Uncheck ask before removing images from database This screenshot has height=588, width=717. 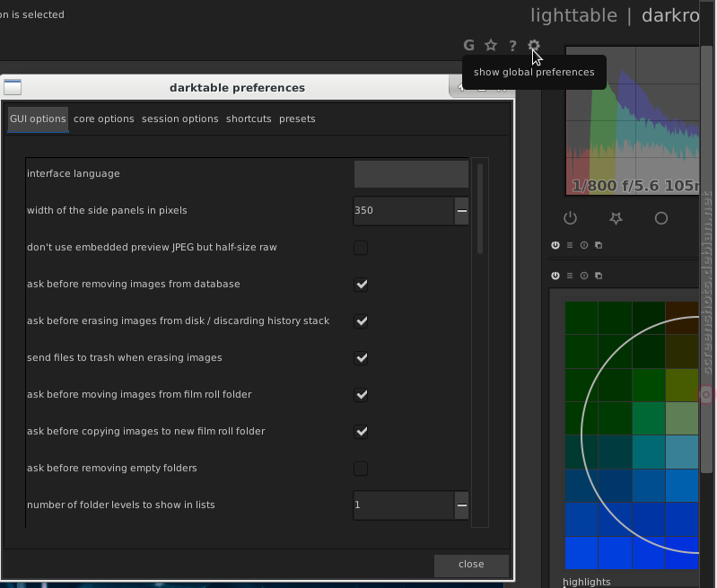(361, 285)
